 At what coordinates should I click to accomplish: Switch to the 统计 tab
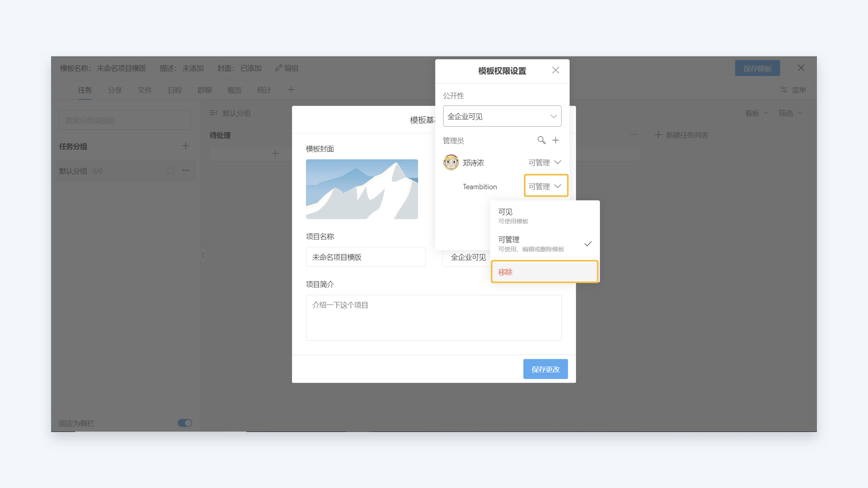[x=264, y=90]
